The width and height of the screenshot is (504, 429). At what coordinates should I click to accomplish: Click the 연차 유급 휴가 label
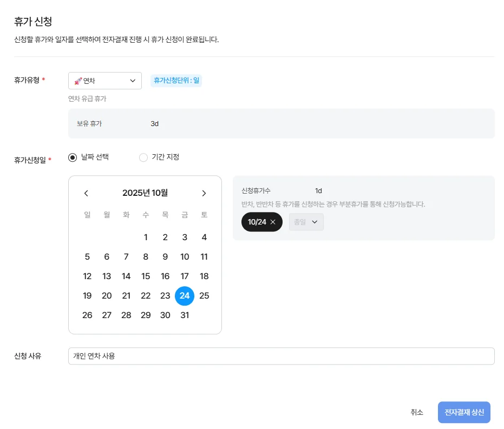click(x=87, y=98)
